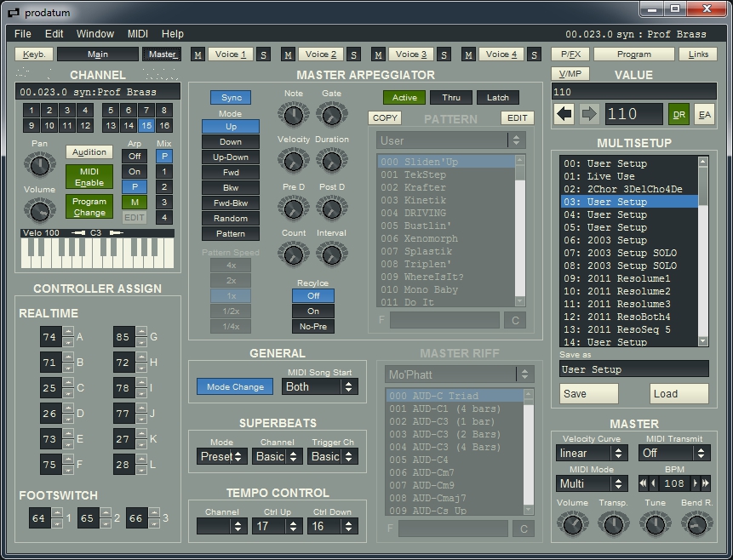
Task: Click the arpeggiator Gate knob
Action: (x=331, y=115)
